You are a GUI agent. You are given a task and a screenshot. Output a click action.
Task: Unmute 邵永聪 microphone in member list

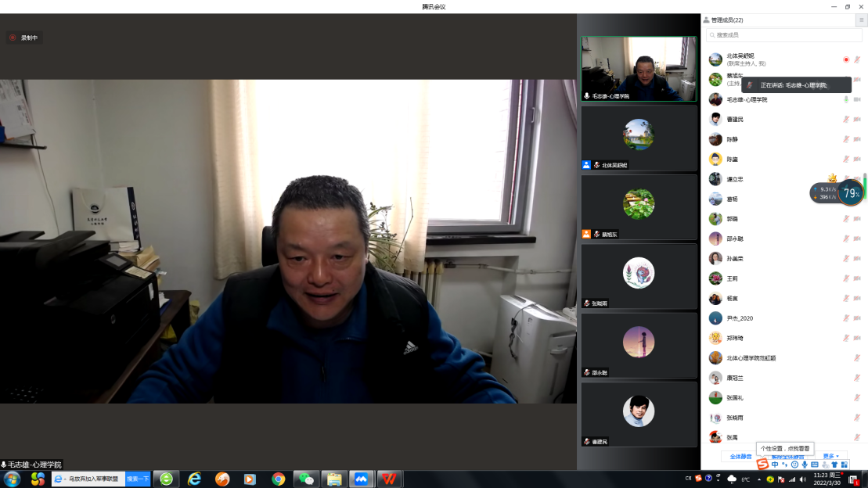tap(846, 239)
